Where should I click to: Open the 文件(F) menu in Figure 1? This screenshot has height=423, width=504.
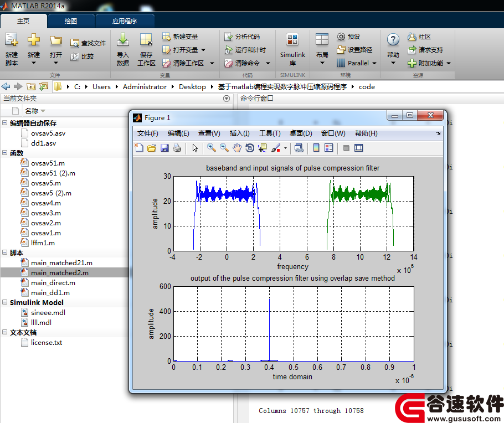tap(147, 133)
